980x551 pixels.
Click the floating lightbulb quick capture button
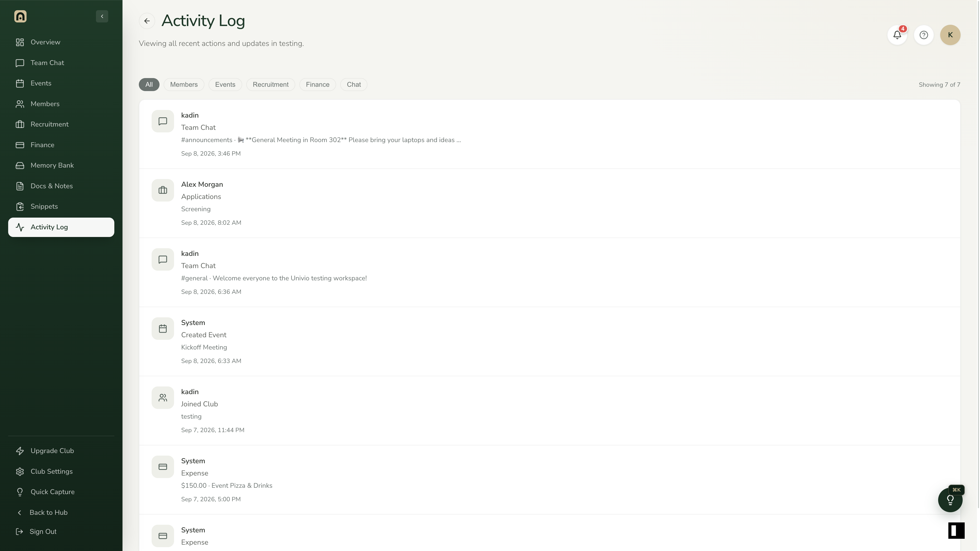950,500
